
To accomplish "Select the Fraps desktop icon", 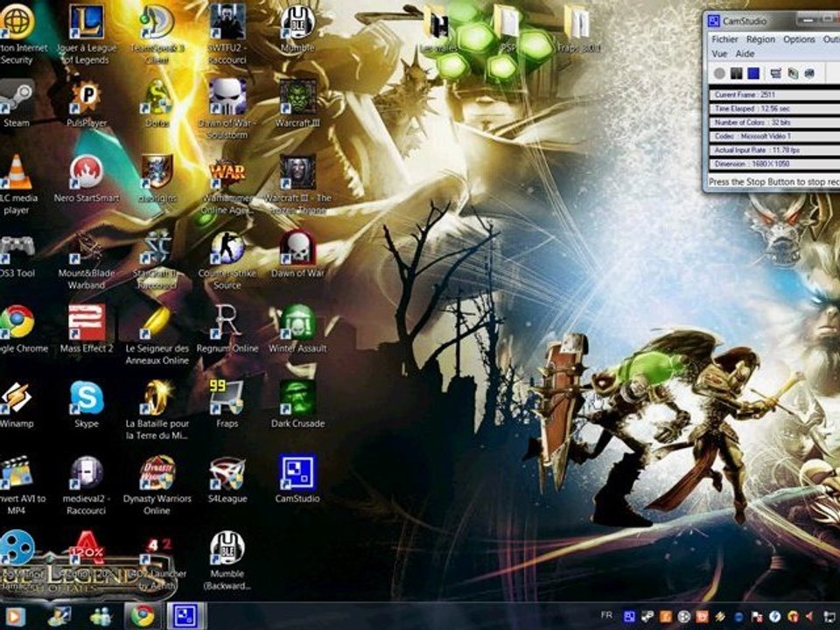I will click(x=227, y=404).
